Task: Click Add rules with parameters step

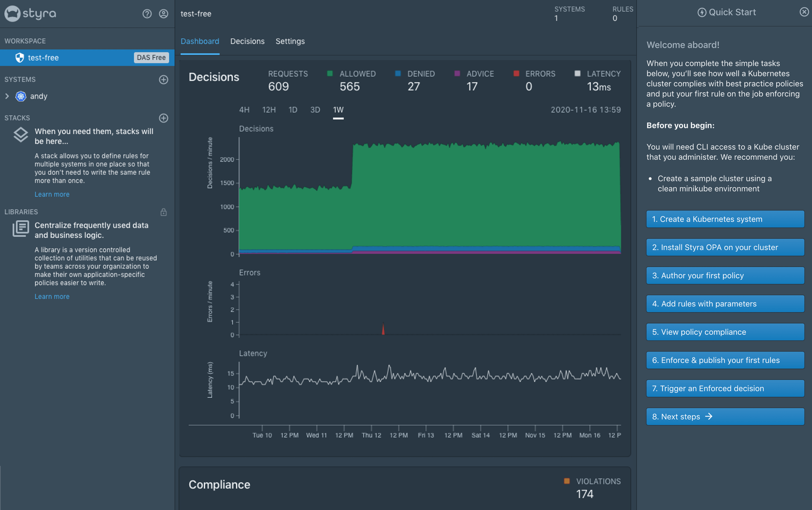Action: tap(725, 304)
